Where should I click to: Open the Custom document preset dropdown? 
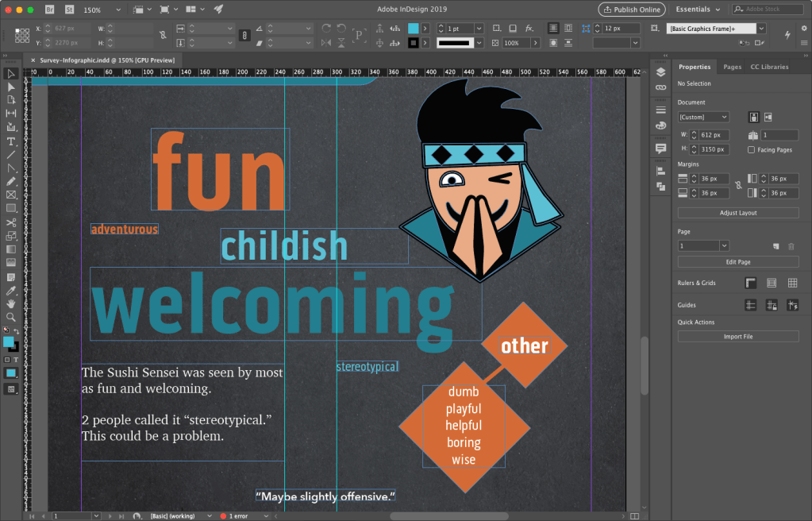[702, 118]
